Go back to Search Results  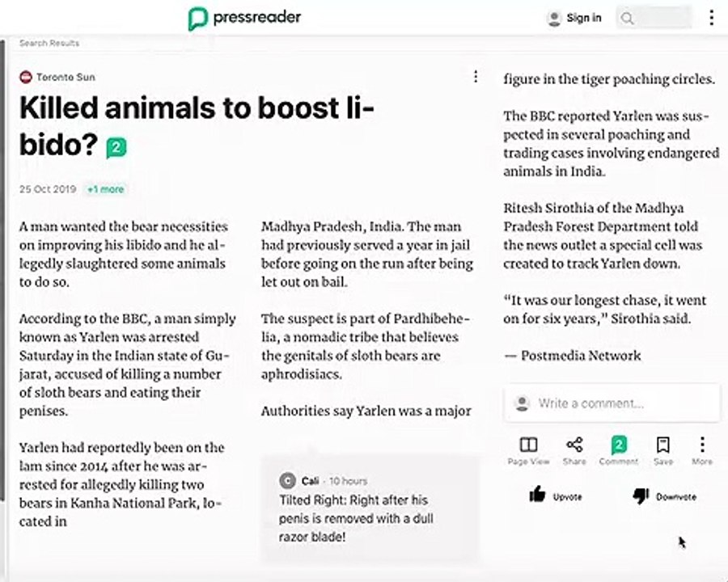point(49,43)
